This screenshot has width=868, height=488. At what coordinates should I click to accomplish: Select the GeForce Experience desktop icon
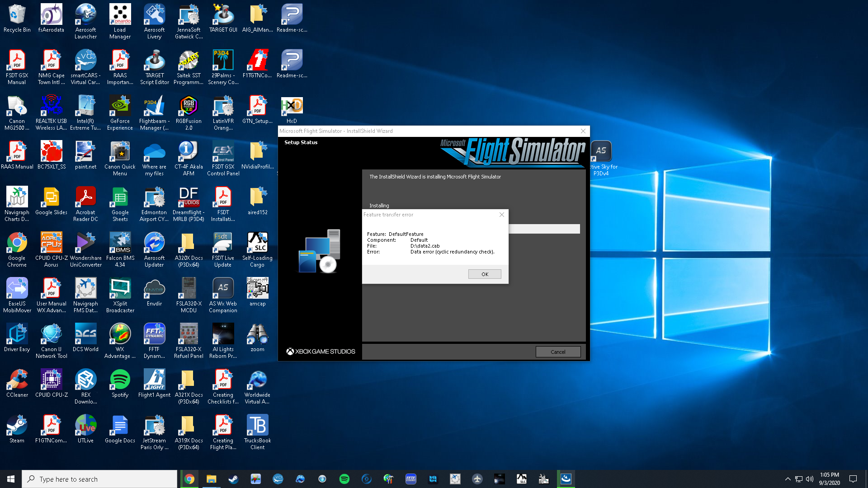[x=120, y=113]
